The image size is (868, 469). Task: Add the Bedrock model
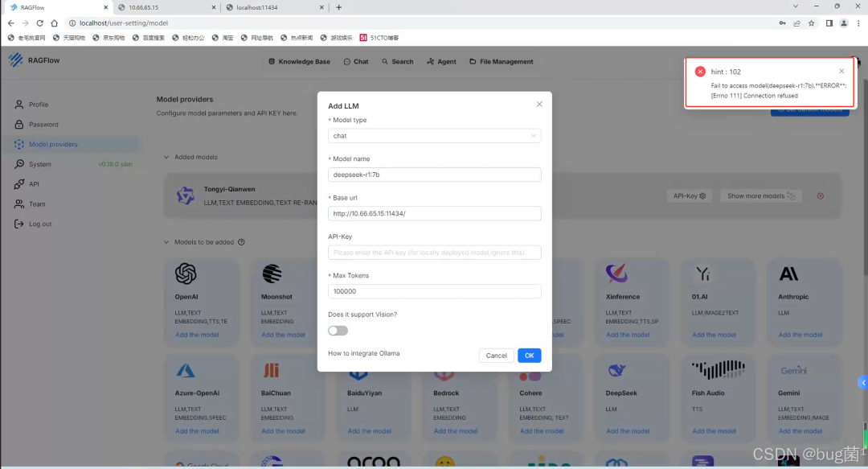pyautogui.click(x=456, y=431)
